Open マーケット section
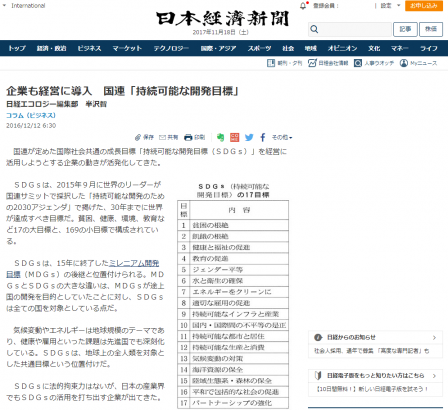 pos(127,48)
